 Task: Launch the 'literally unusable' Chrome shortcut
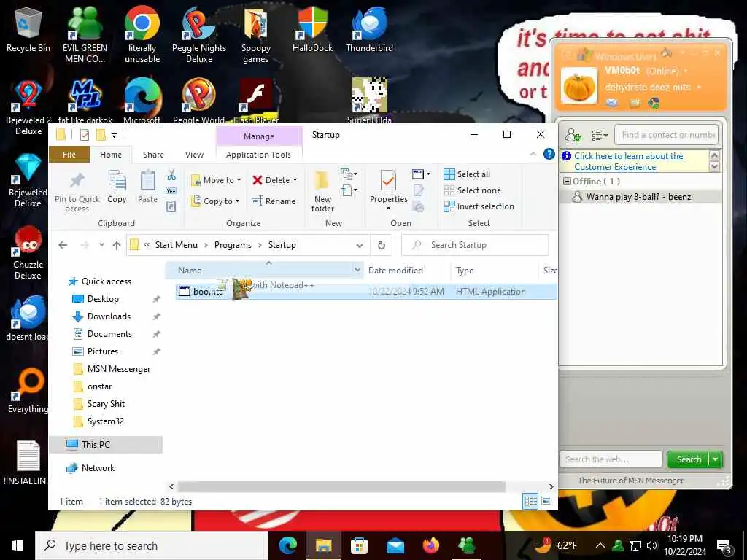pos(142,34)
